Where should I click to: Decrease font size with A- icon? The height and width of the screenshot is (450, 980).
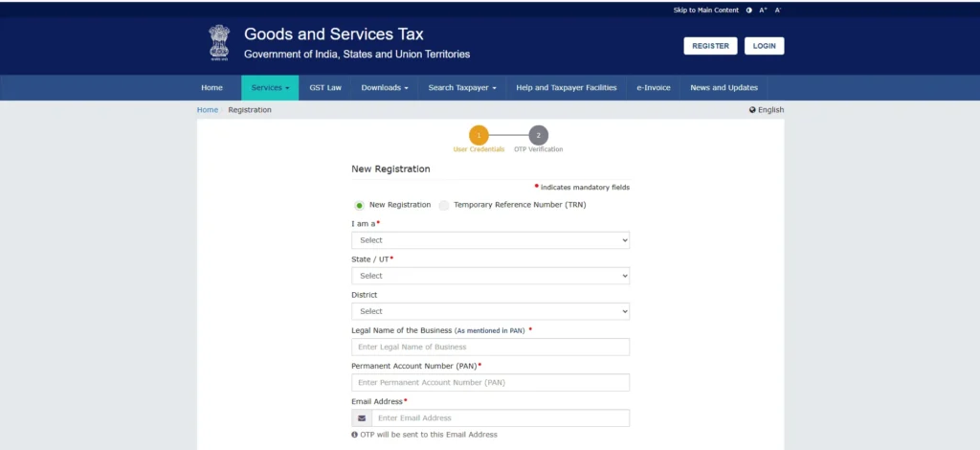click(778, 10)
